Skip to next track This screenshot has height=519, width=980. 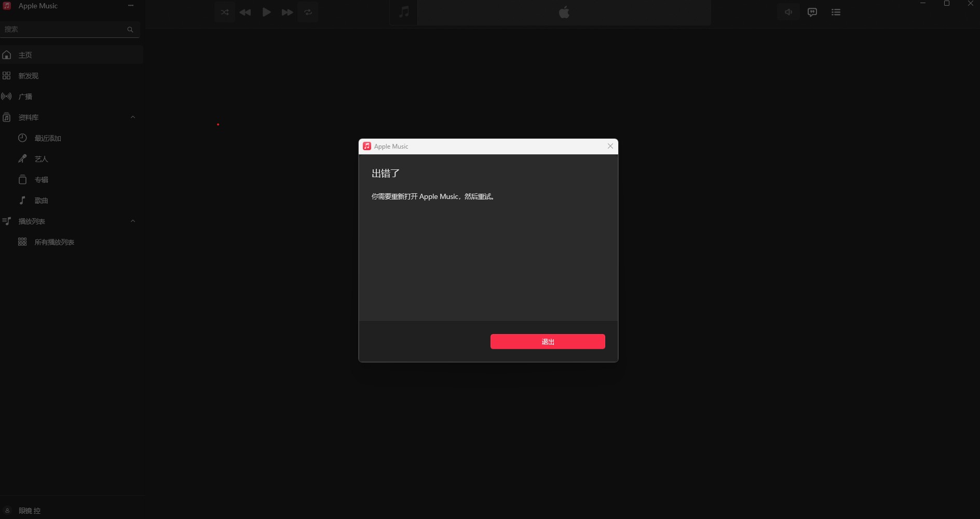coord(287,12)
